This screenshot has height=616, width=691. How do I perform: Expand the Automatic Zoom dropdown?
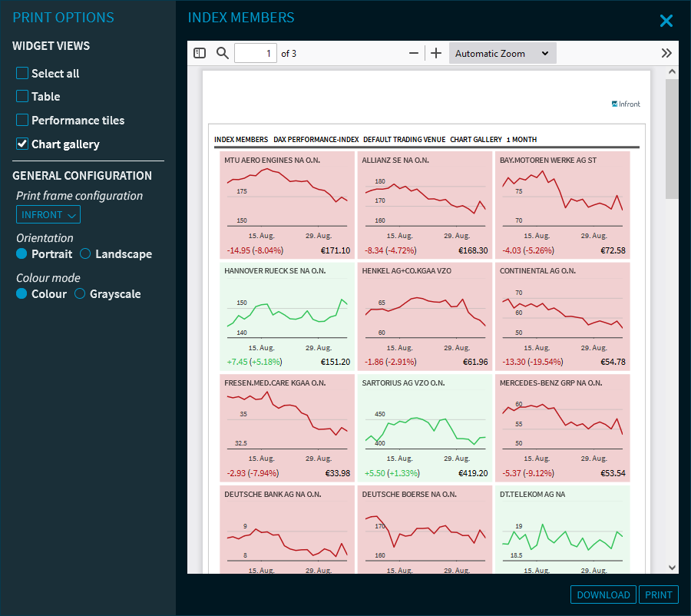coord(502,53)
